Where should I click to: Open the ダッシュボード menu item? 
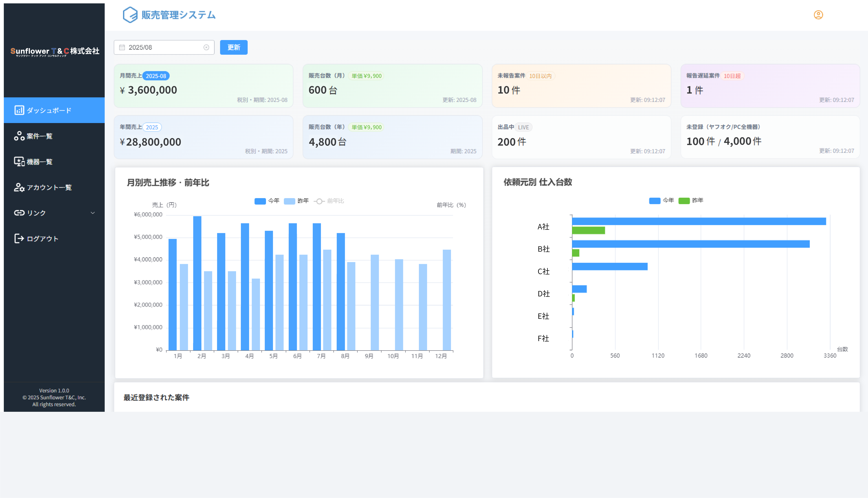coord(54,110)
